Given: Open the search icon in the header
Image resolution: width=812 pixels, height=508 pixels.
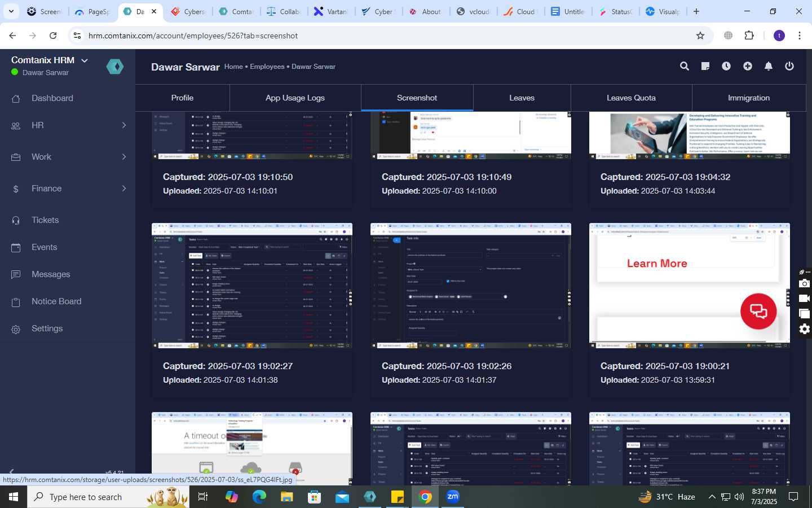Looking at the screenshot, I should 685,67.
